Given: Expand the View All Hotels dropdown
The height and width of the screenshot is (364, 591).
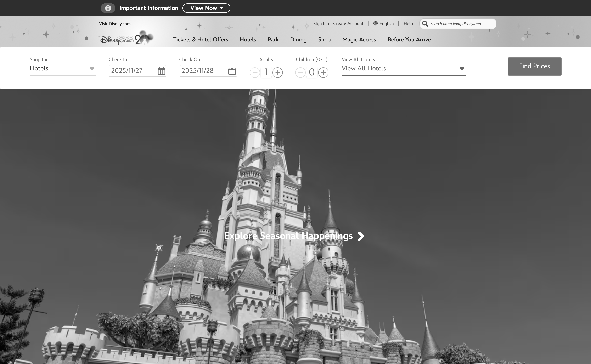Looking at the screenshot, I should click(x=403, y=69).
